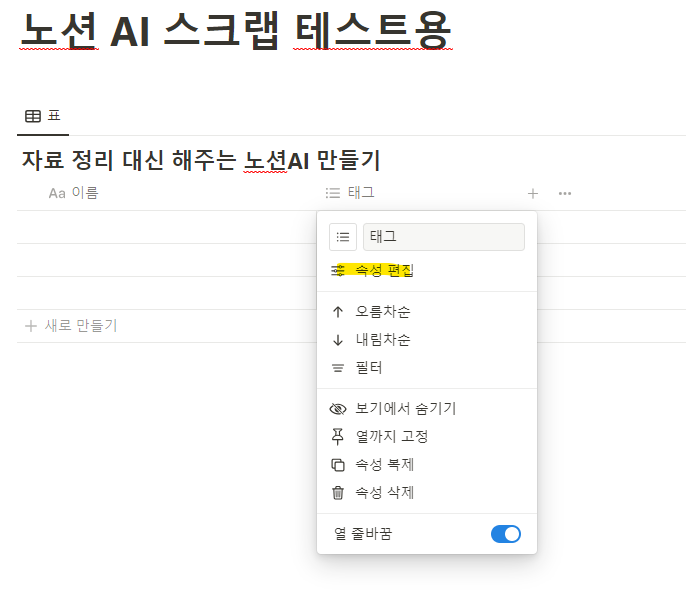
Task: Click the page title 노션 AI 스크랩 테스트용
Action: [x=236, y=31]
